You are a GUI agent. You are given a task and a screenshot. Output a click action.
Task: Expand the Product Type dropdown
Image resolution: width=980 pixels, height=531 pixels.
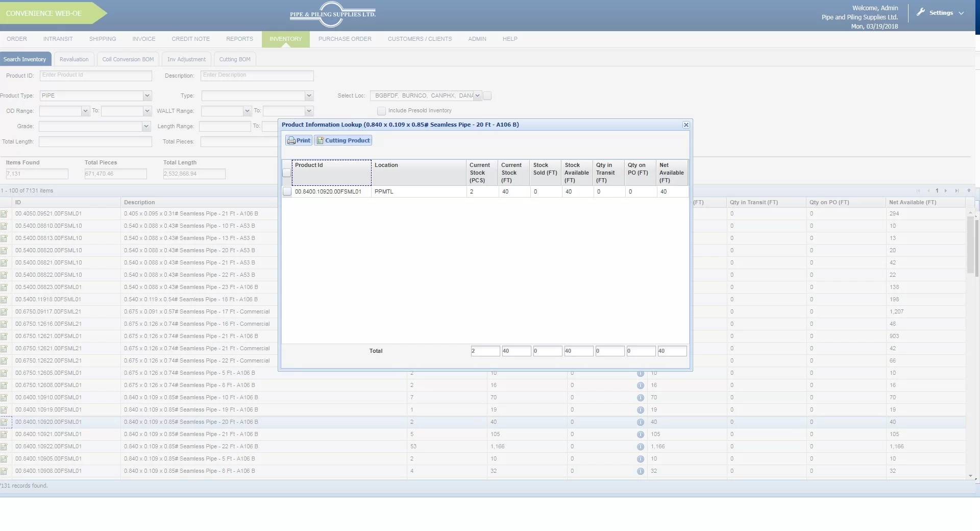pos(147,96)
